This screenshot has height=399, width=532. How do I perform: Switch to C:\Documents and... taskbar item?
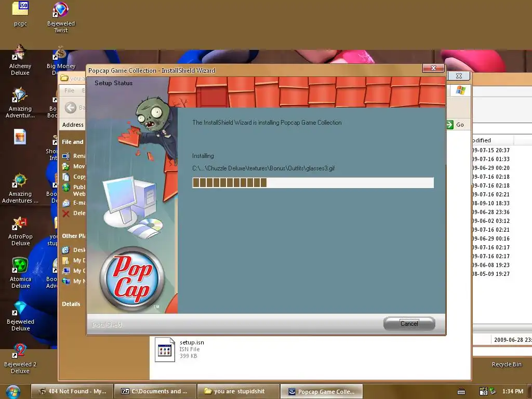[155, 391]
